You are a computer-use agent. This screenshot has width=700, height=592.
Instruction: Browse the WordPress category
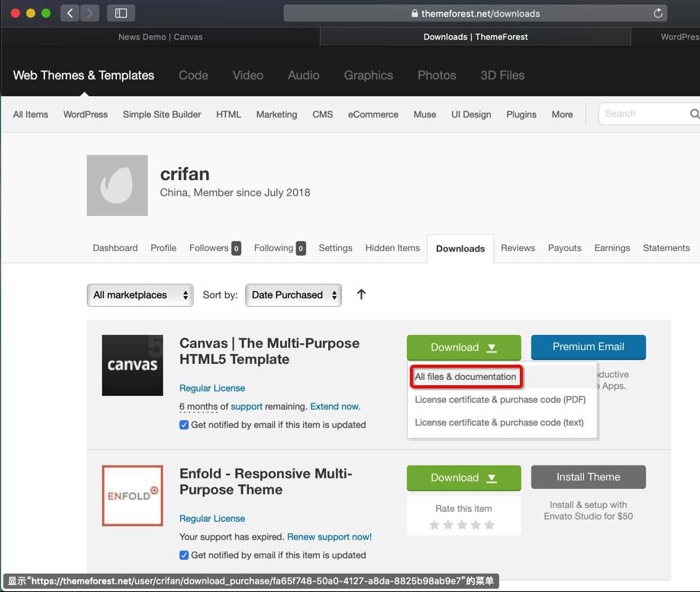(x=85, y=114)
